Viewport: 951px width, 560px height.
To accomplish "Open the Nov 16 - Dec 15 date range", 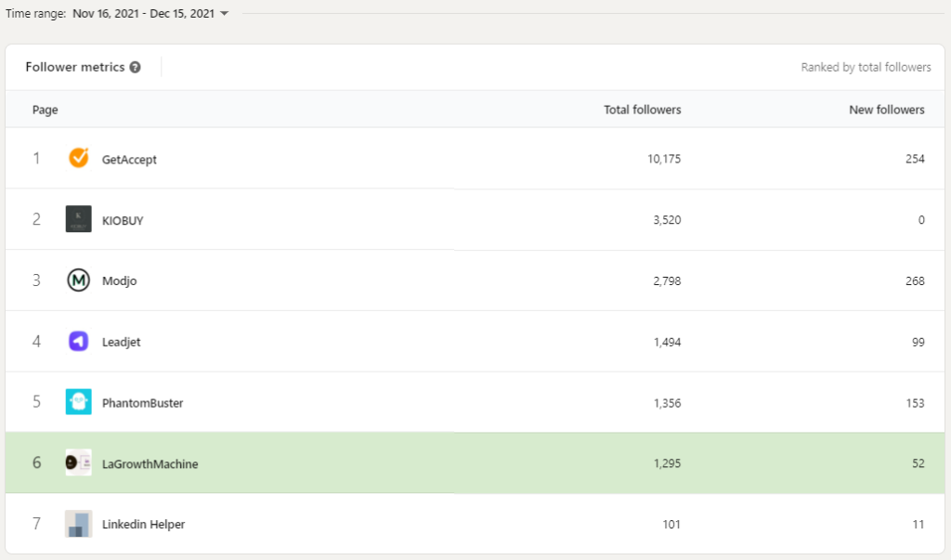I will coord(143,14).
